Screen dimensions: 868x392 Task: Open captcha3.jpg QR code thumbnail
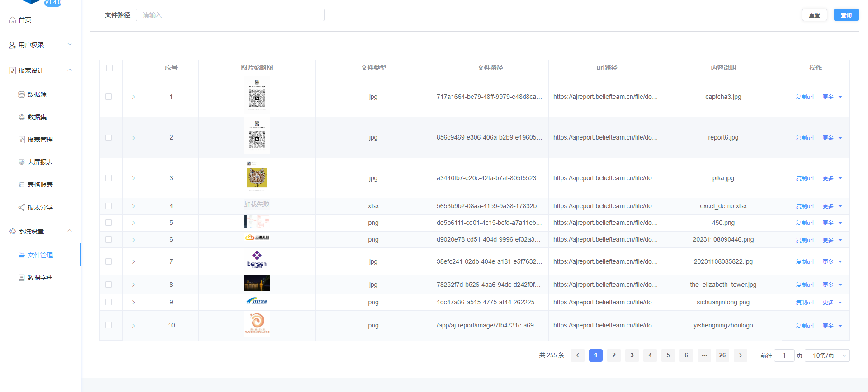click(257, 95)
